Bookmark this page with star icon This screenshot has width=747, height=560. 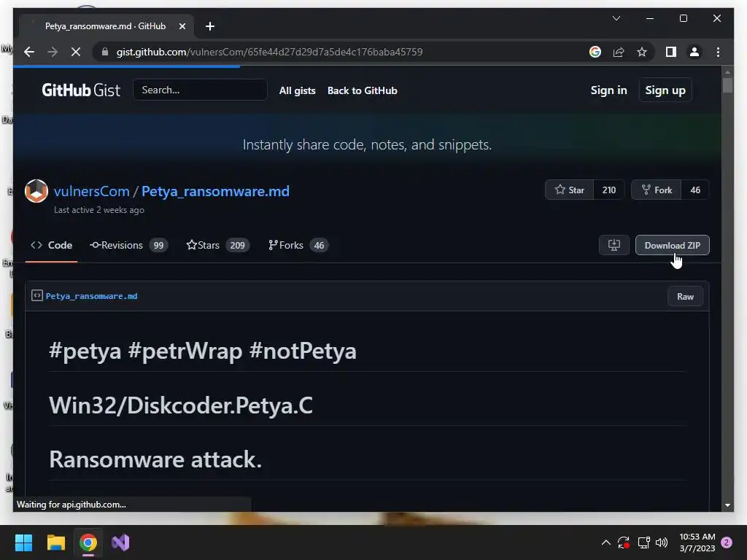click(x=642, y=52)
